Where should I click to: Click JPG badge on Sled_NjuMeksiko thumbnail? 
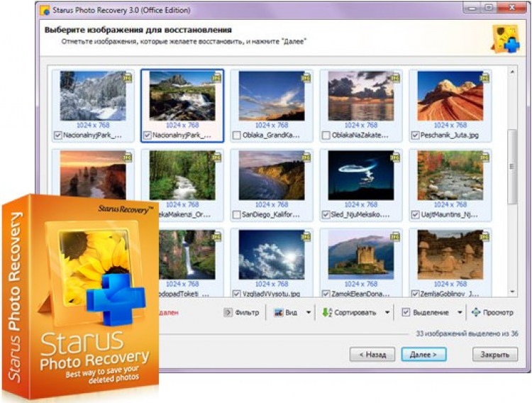(395, 158)
